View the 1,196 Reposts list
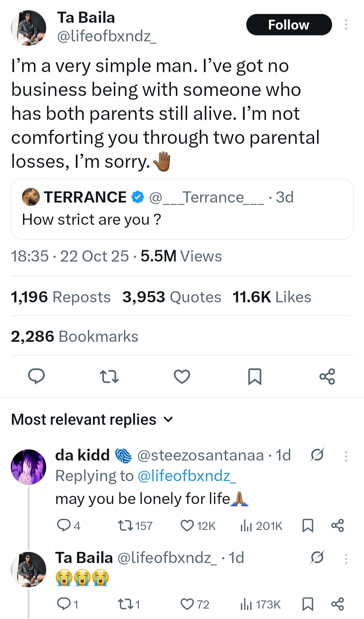364x619 pixels. click(x=61, y=297)
